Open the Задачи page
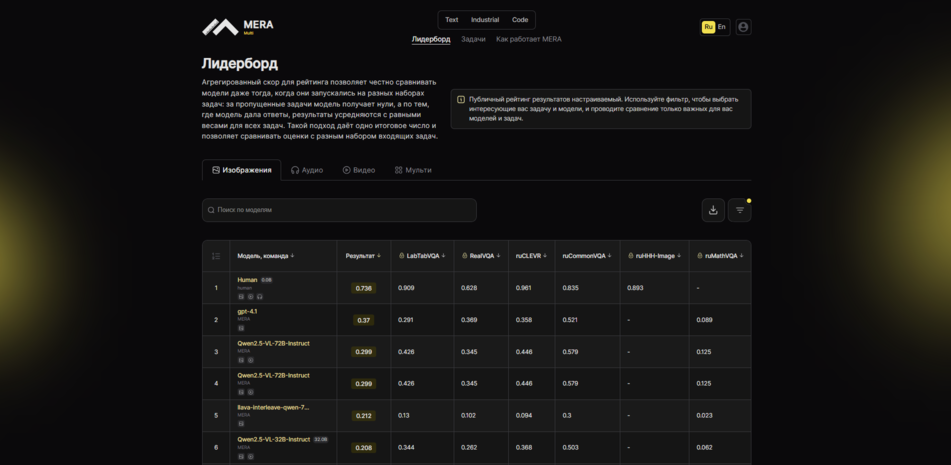 (473, 39)
